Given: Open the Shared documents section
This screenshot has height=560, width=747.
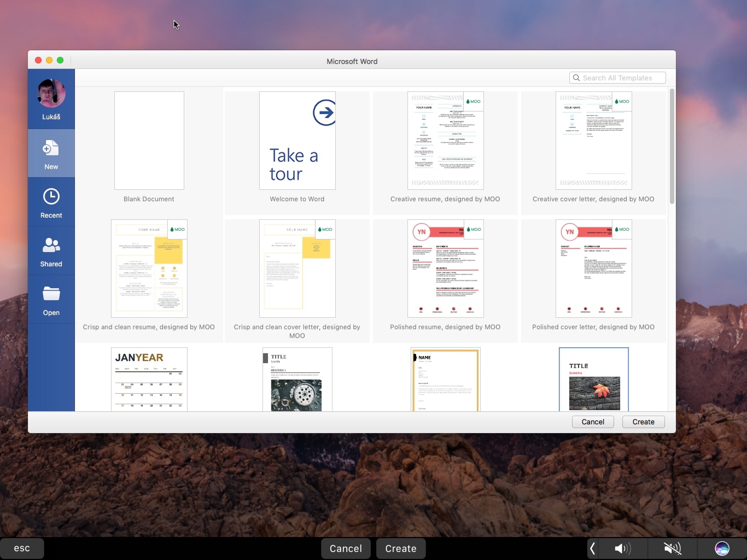Looking at the screenshot, I should pyautogui.click(x=51, y=251).
